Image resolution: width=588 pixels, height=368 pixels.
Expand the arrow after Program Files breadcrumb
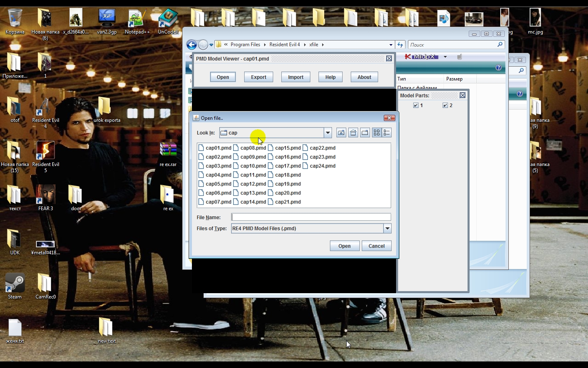pyautogui.click(x=264, y=45)
